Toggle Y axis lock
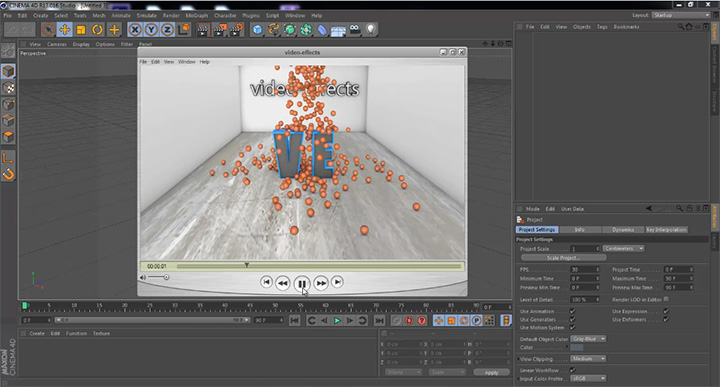The height and width of the screenshot is (387, 720). pos(151,30)
